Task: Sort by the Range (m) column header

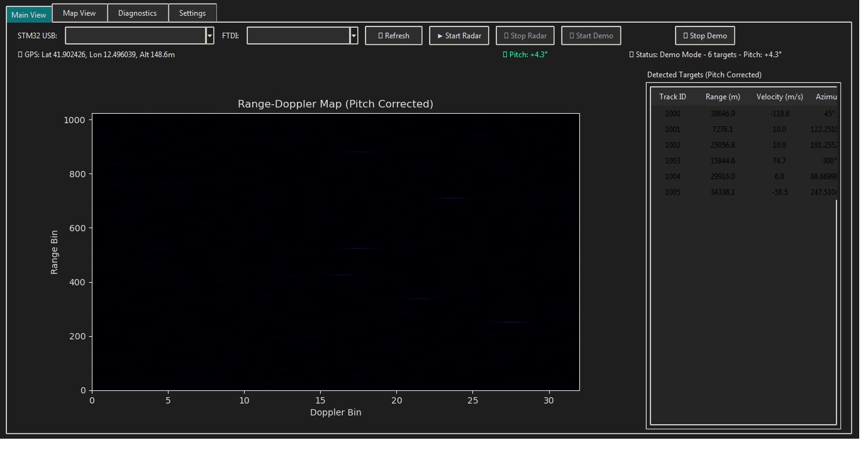Action: pos(723,97)
